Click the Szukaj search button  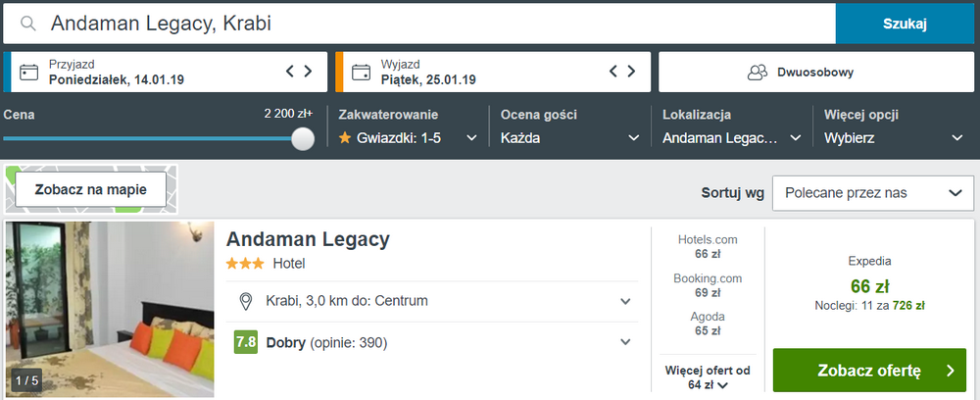point(905,24)
